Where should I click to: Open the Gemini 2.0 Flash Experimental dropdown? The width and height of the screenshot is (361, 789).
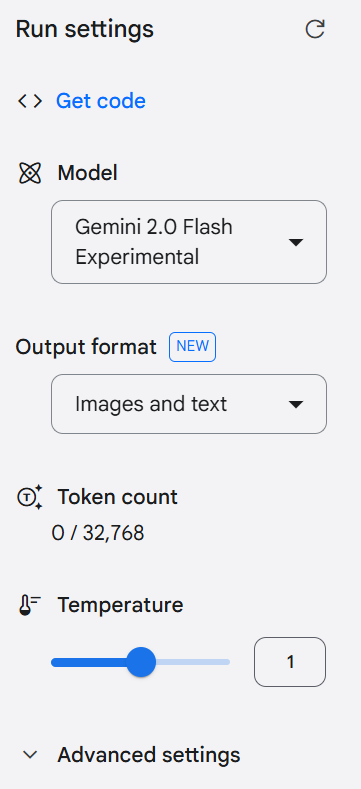tap(189, 242)
